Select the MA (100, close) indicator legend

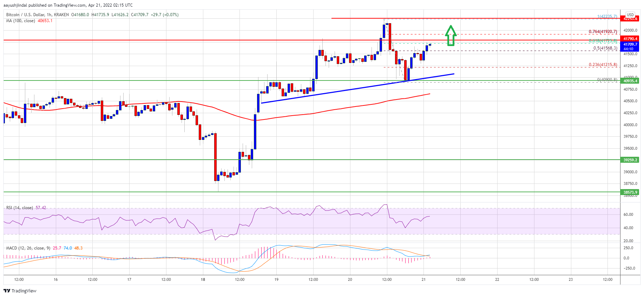coord(21,21)
